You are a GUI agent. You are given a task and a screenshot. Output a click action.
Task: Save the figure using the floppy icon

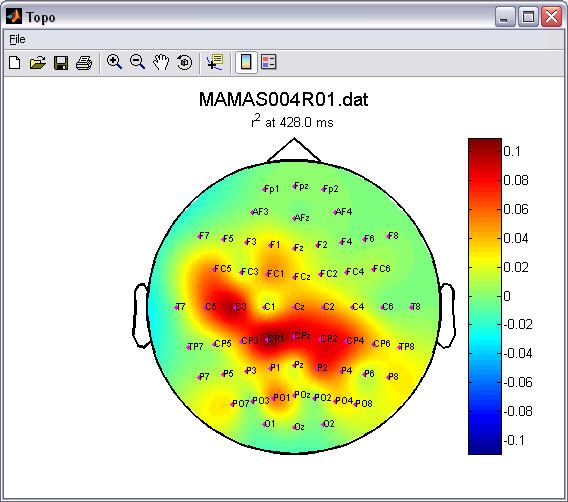61,63
